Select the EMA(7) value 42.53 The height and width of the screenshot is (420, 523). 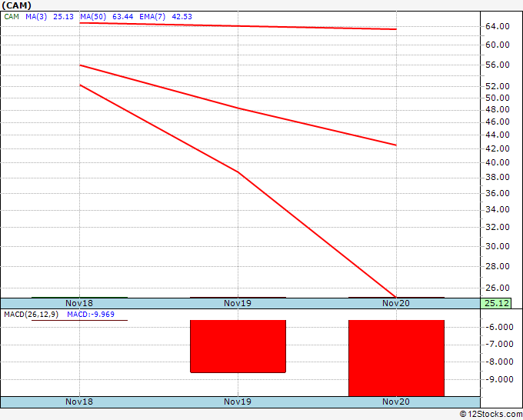(x=182, y=17)
